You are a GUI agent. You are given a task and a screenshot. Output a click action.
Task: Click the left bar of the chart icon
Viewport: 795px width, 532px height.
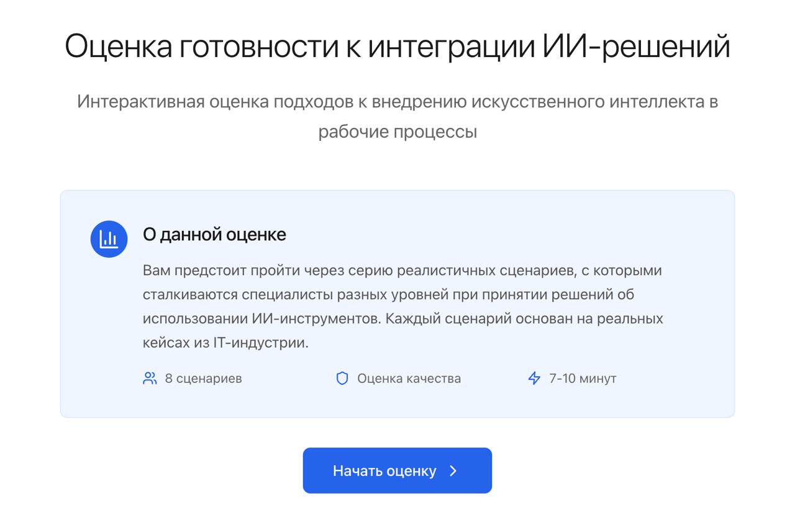[105, 241]
